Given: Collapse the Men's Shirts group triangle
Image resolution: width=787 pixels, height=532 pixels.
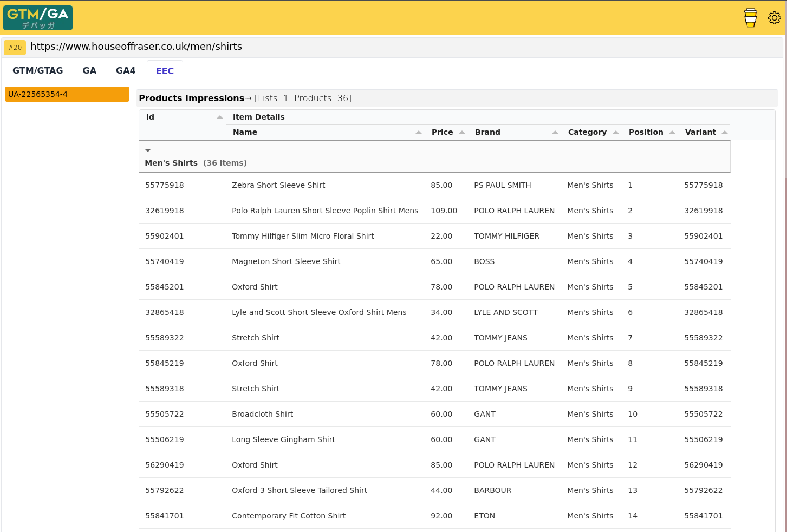Looking at the screenshot, I should (x=148, y=150).
